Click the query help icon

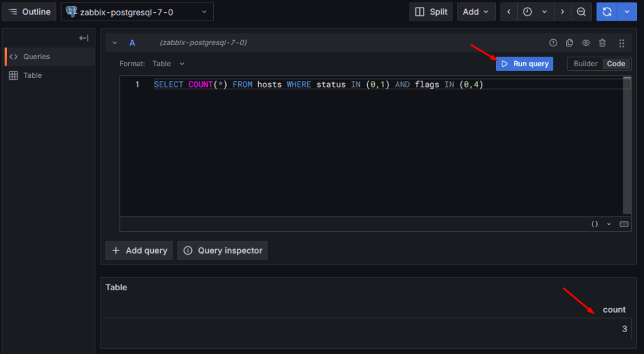click(x=553, y=43)
